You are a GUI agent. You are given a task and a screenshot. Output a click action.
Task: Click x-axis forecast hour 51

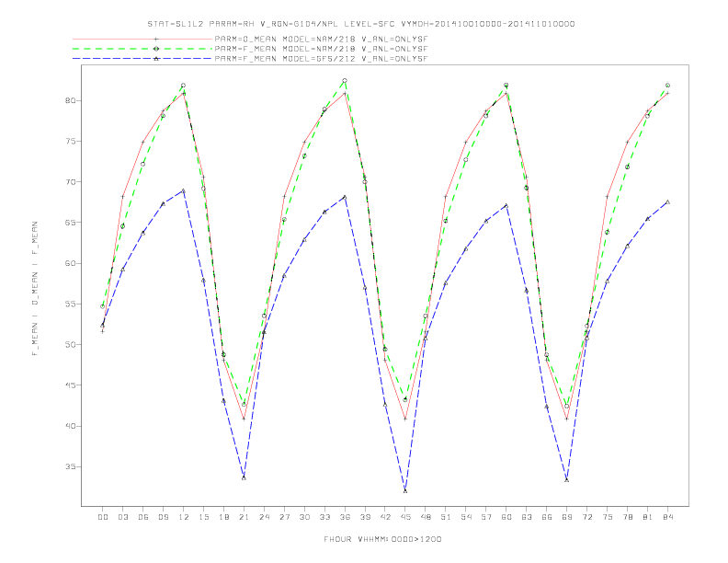click(x=446, y=517)
